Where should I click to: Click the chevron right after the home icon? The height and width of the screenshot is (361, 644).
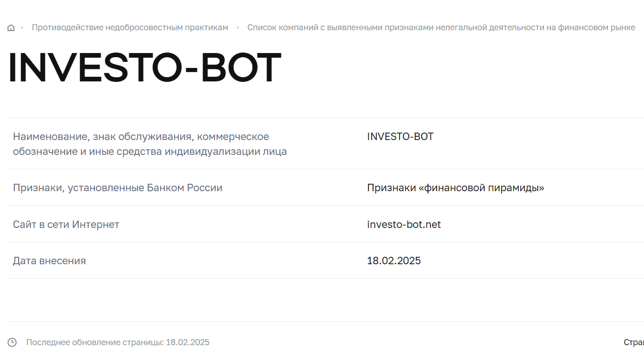point(22,28)
